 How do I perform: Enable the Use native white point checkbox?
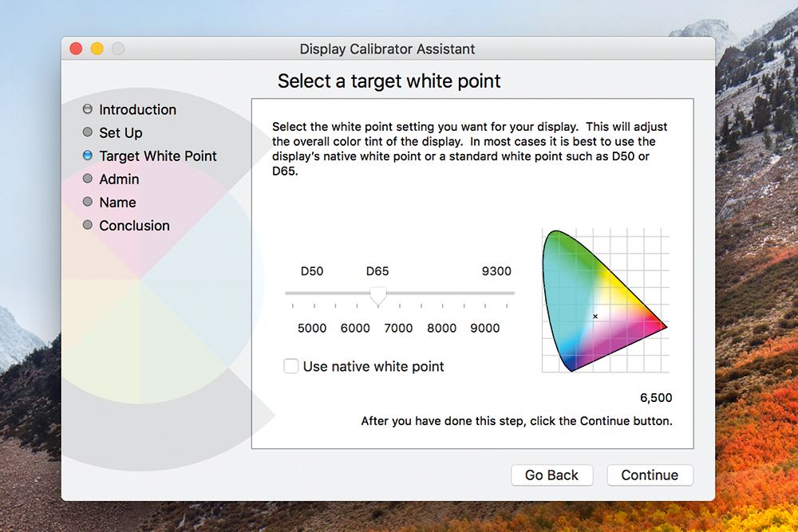click(291, 366)
